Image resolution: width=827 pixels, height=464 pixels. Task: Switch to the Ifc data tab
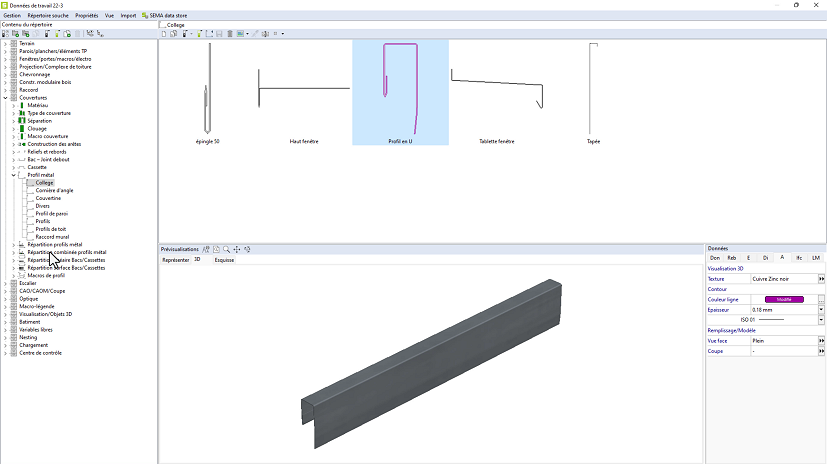tap(799, 258)
